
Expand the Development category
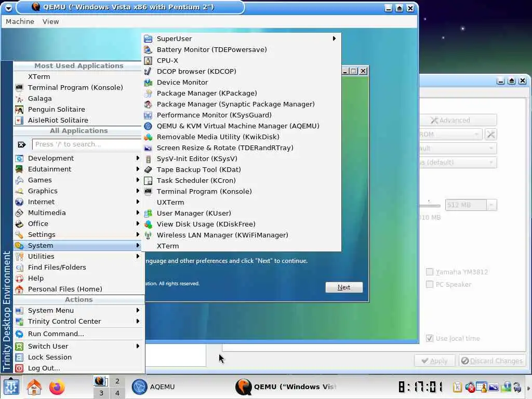coord(77,158)
